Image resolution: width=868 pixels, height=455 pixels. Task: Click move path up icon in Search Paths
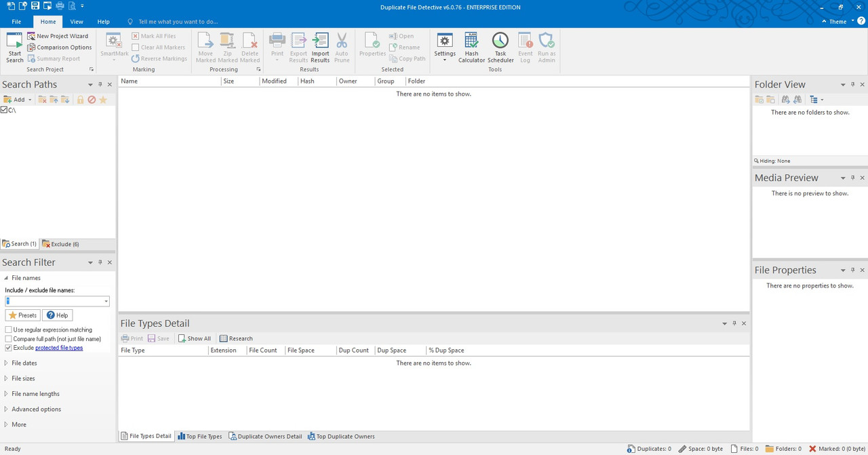54,100
